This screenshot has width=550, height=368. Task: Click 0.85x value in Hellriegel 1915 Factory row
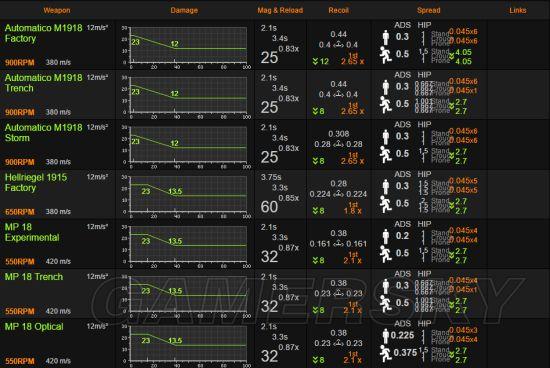289,198
